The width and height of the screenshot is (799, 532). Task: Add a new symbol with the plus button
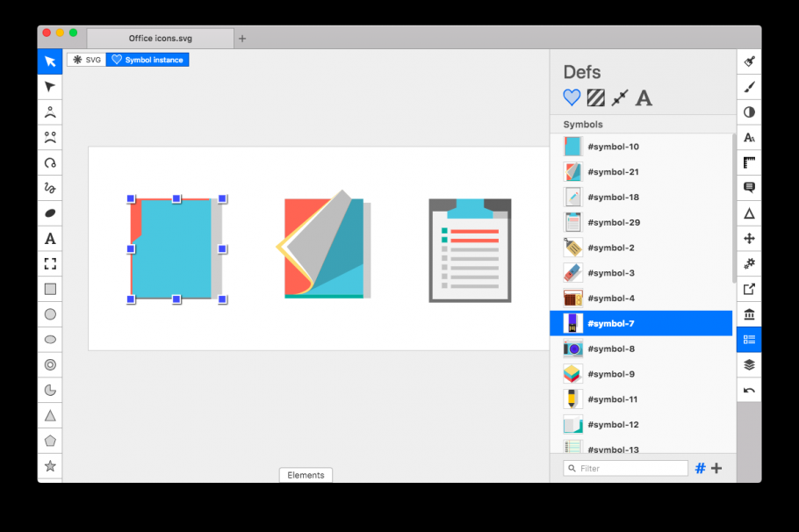coord(717,468)
